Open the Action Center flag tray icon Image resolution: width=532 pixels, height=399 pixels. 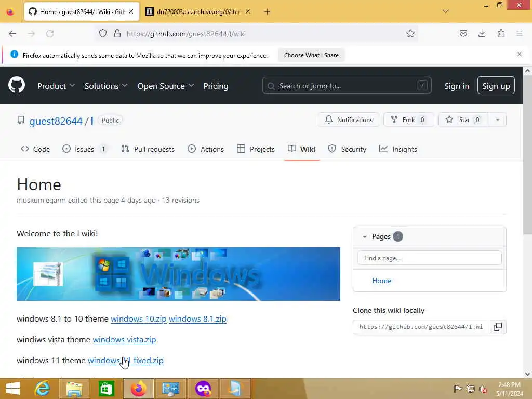click(x=458, y=389)
